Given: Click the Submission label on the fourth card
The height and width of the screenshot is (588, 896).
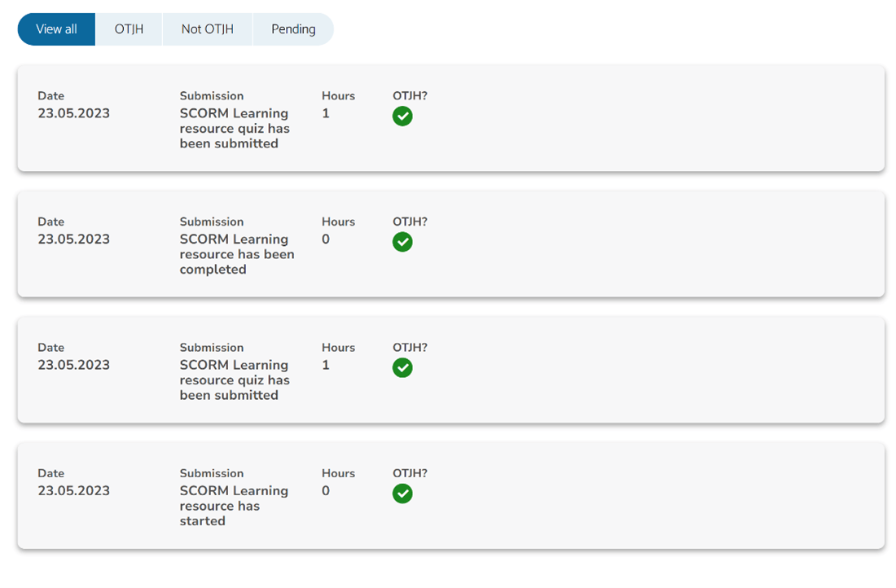Looking at the screenshot, I should (x=212, y=472).
